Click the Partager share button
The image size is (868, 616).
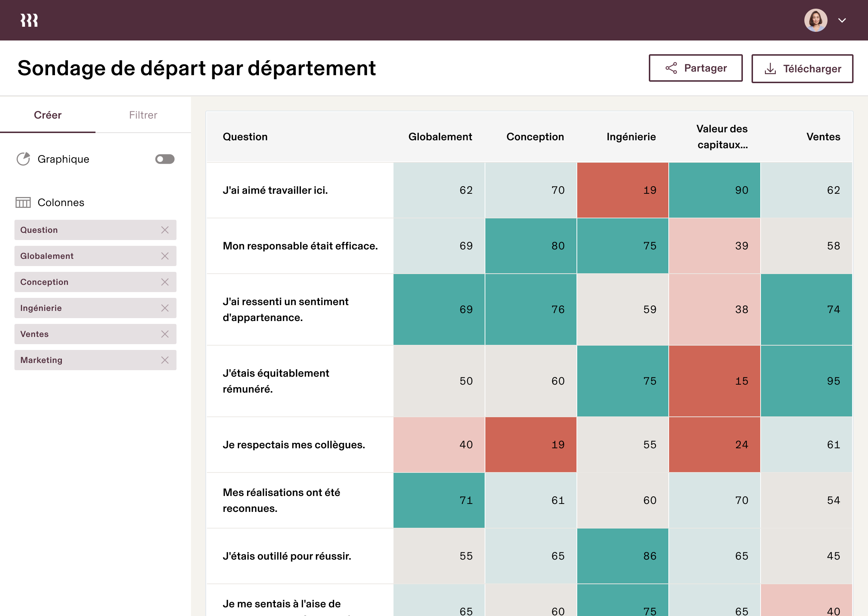point(695,68)
